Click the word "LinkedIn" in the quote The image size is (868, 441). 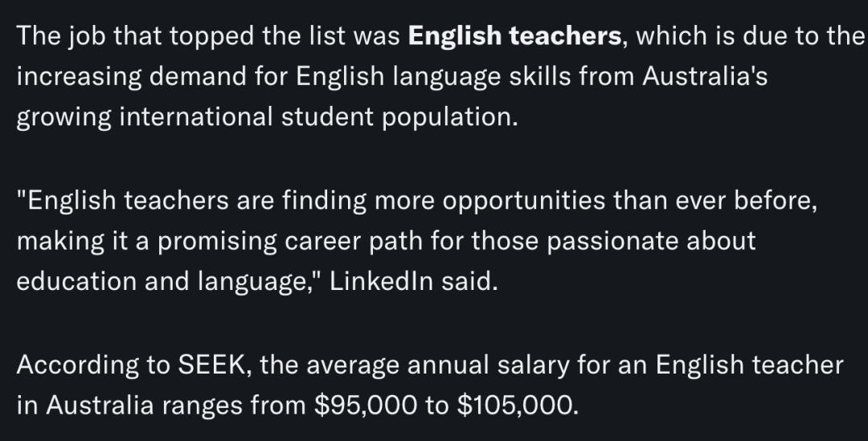381,281
